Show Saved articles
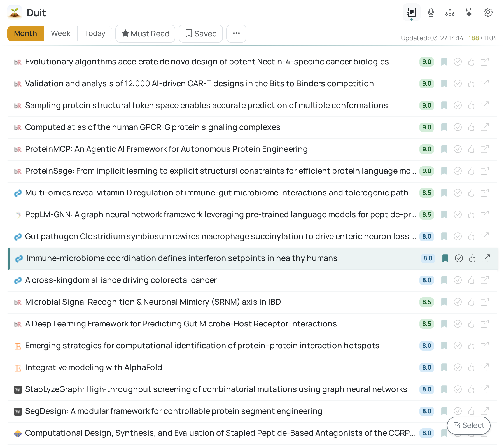Screen dimensions: 504x448 point(201,34)
